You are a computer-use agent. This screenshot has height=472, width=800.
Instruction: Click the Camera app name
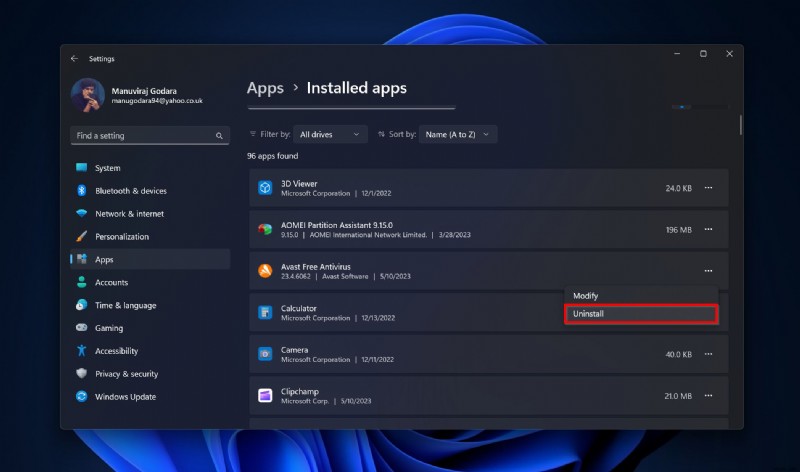[294, 350]
